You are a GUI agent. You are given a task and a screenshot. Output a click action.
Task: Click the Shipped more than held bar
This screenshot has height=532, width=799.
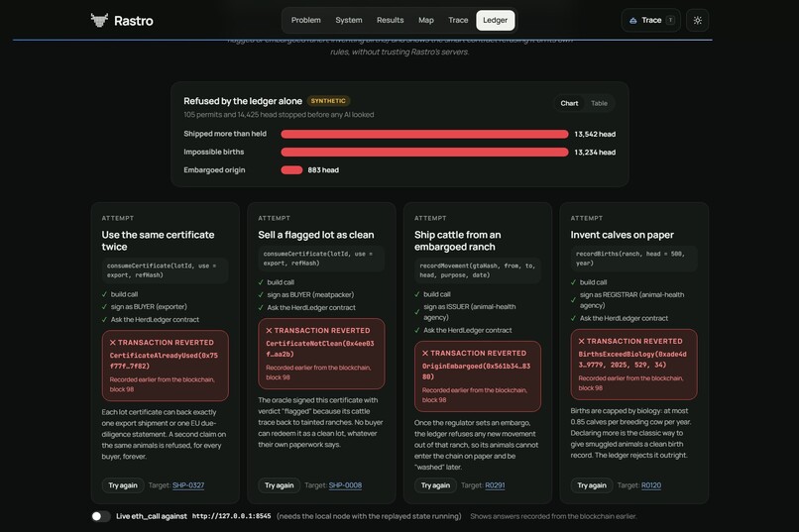(424, 134)
